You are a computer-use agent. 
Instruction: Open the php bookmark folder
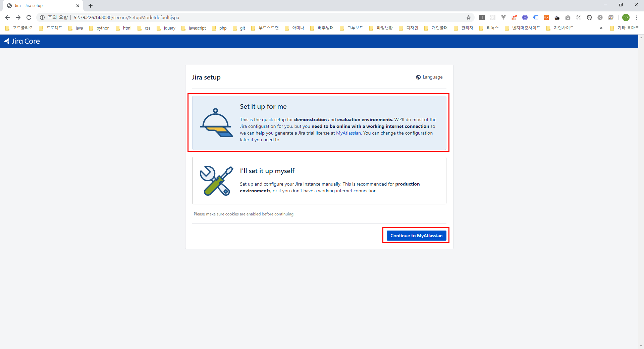click(220, 28)
